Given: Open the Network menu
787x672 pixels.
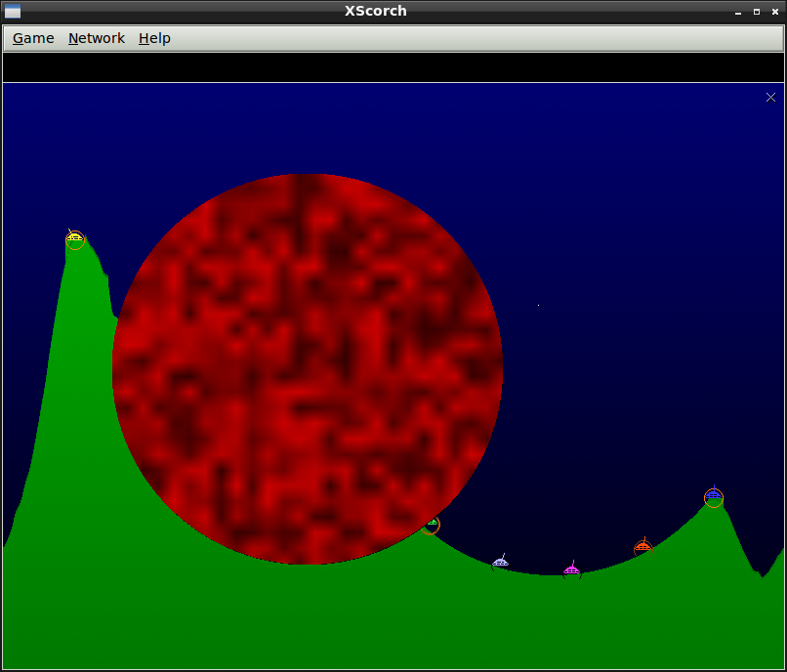Looking at the screenshot, I should click(97, 38).
